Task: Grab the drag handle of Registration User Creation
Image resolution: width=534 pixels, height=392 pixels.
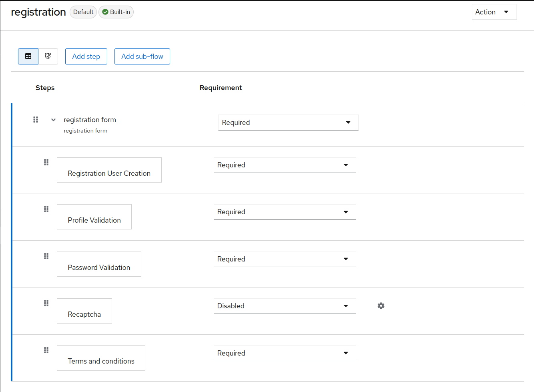Action: tap(46, 162)
